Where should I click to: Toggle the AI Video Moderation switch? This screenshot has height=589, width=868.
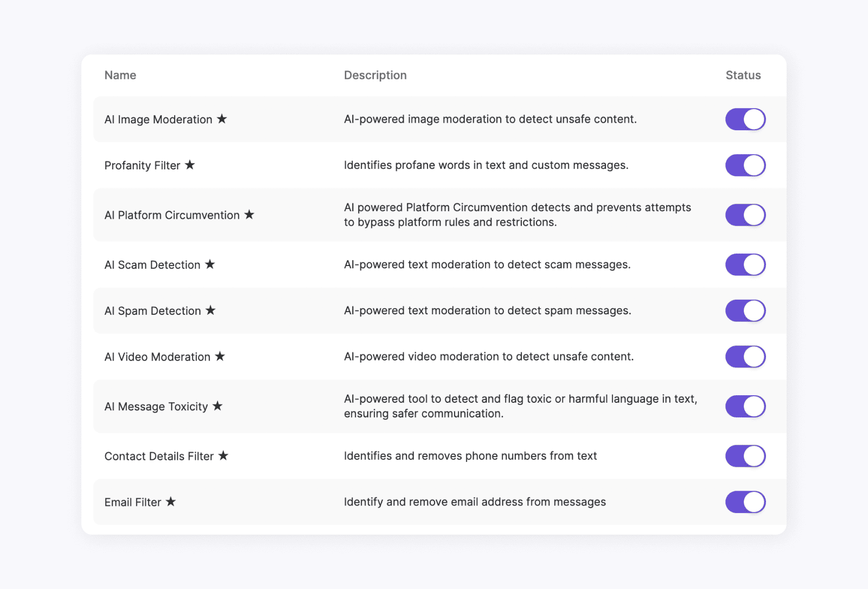(x=745, y=357)
